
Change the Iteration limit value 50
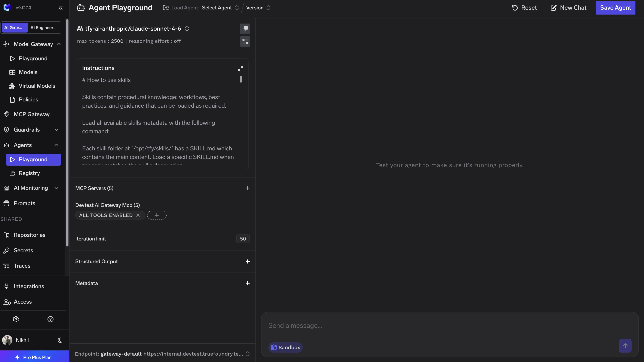click(243, 239)
